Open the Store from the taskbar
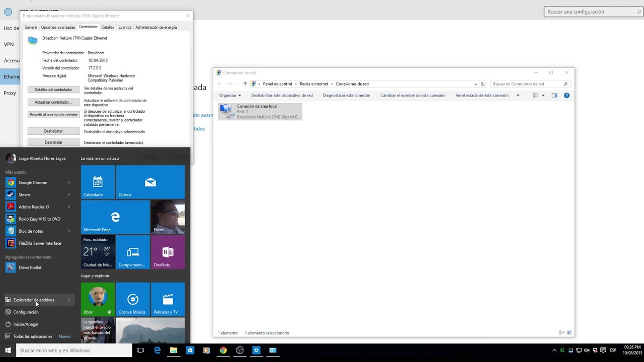 pyautogui.click(x=190, y=350)
